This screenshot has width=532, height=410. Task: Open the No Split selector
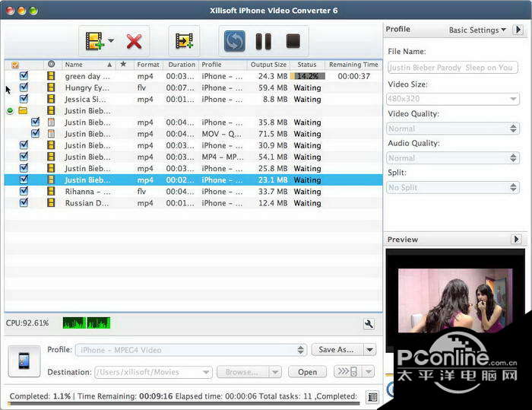click(x=453, y=187)
